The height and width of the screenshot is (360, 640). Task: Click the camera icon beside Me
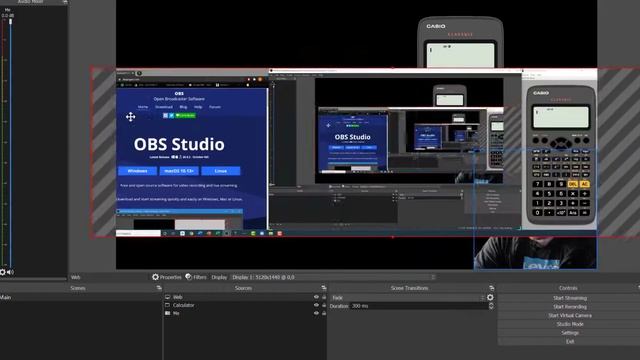click(168, 313)
